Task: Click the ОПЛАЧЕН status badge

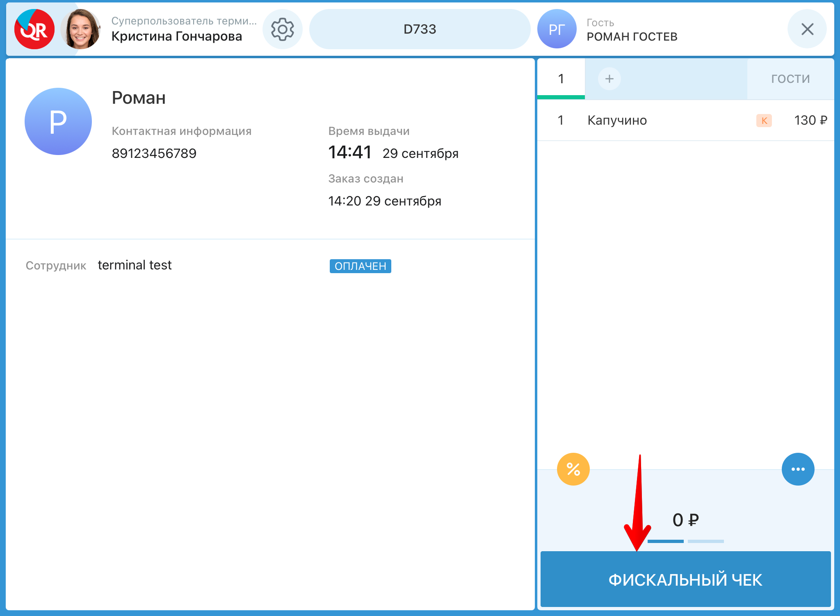Action: (360, 266)
